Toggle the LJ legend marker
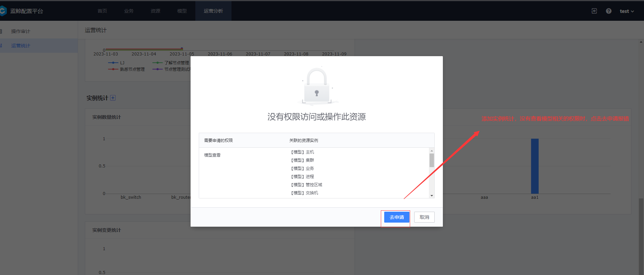Screen dimensions: 644x275 click(113, 63)
